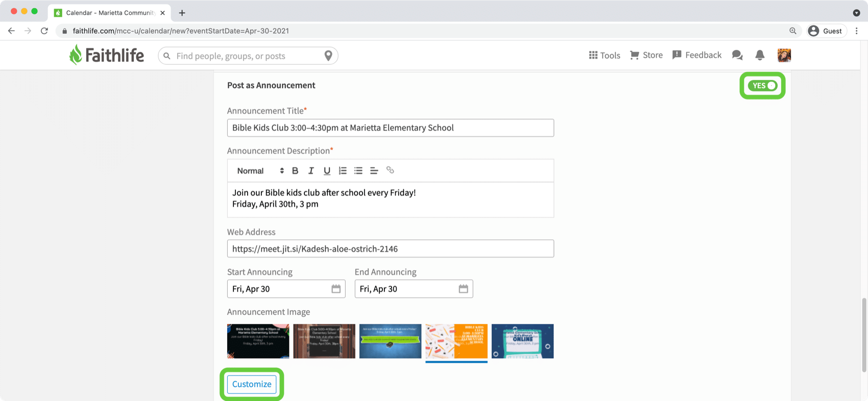The height and width of the screenshot is (401, 868).
Task: Turn off the Post as Announcement toggle
Action: click(763, 86)
